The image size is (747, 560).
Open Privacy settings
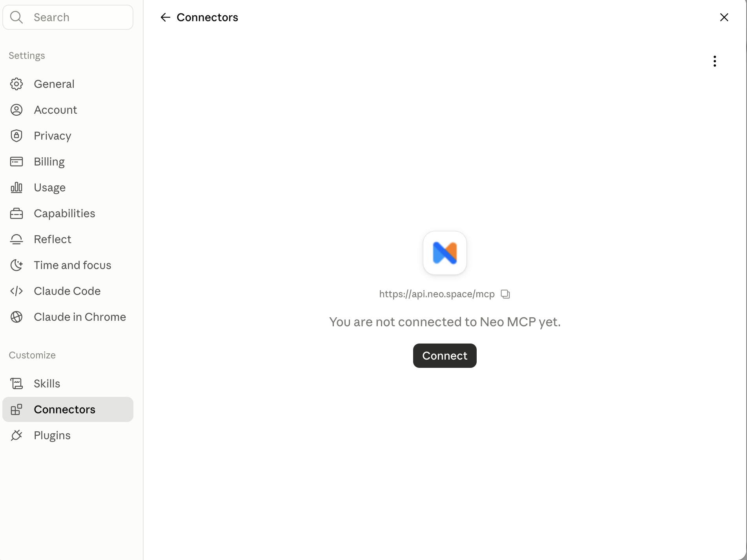tap(68, 136)
